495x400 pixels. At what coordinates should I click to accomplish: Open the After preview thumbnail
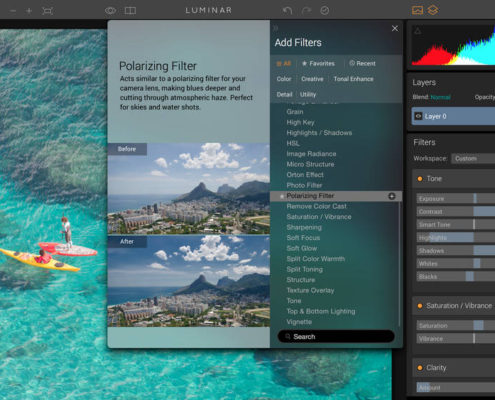coord(189,281)
